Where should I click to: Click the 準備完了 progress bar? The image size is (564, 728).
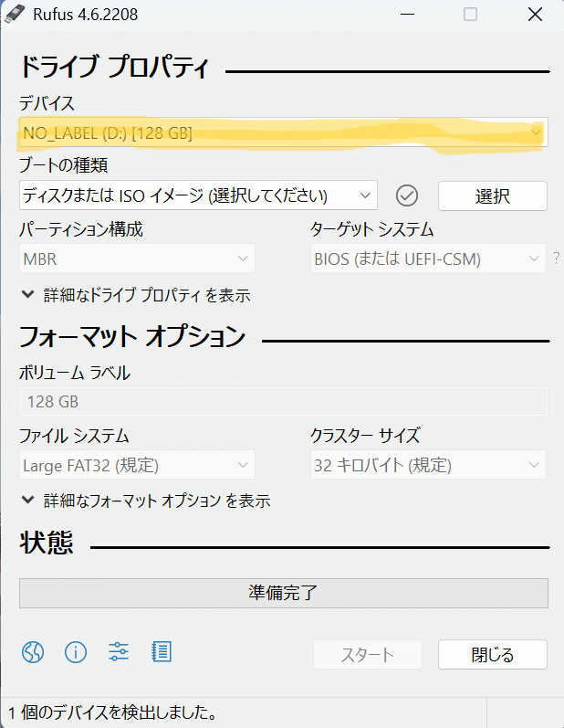coord(284,593)
